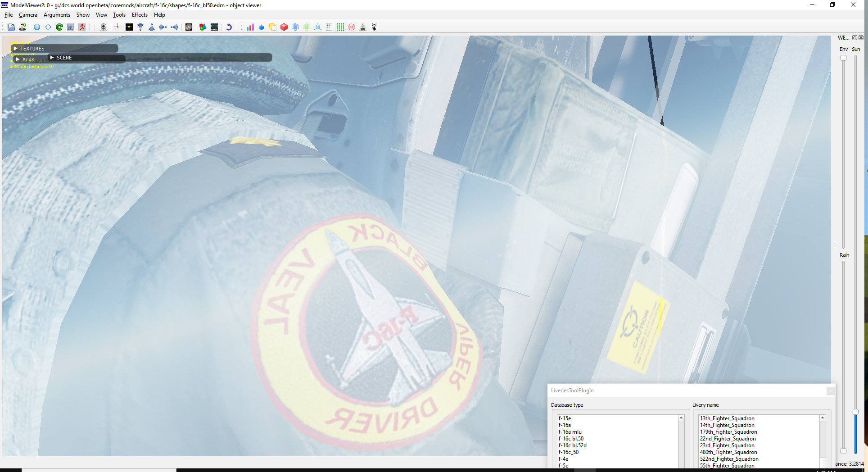This screenshot has height=472, width=868.
Task: Click Database type list scroll-up arrow
Action: [681, 418]
